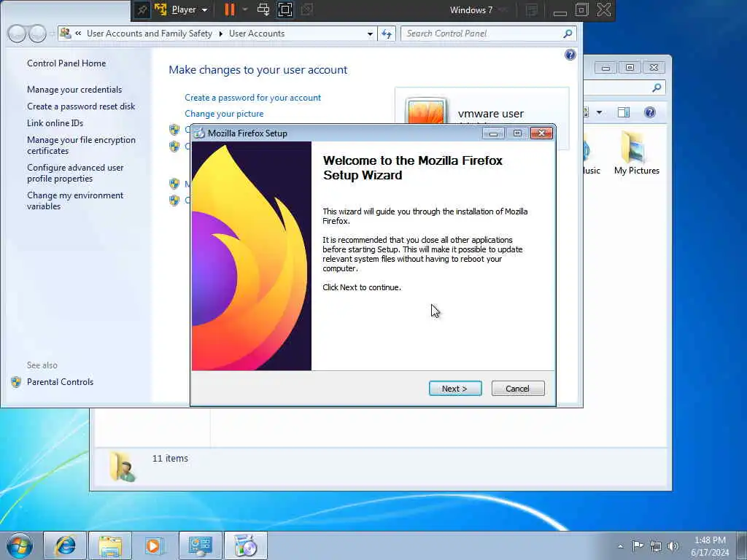Click the VMware Player logo icon
Viewport: 747px width, 560px height.
click(160, 9)
